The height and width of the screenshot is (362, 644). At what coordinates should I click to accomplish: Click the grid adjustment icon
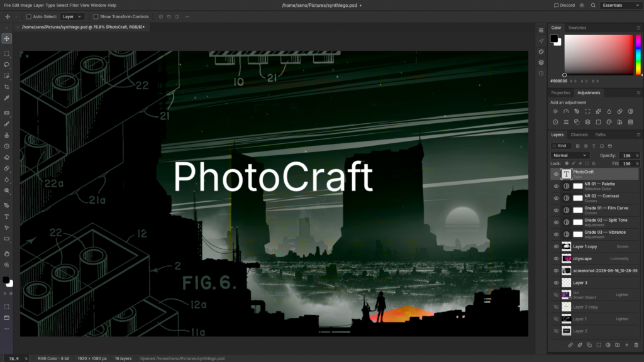click(x=630, y=122)
